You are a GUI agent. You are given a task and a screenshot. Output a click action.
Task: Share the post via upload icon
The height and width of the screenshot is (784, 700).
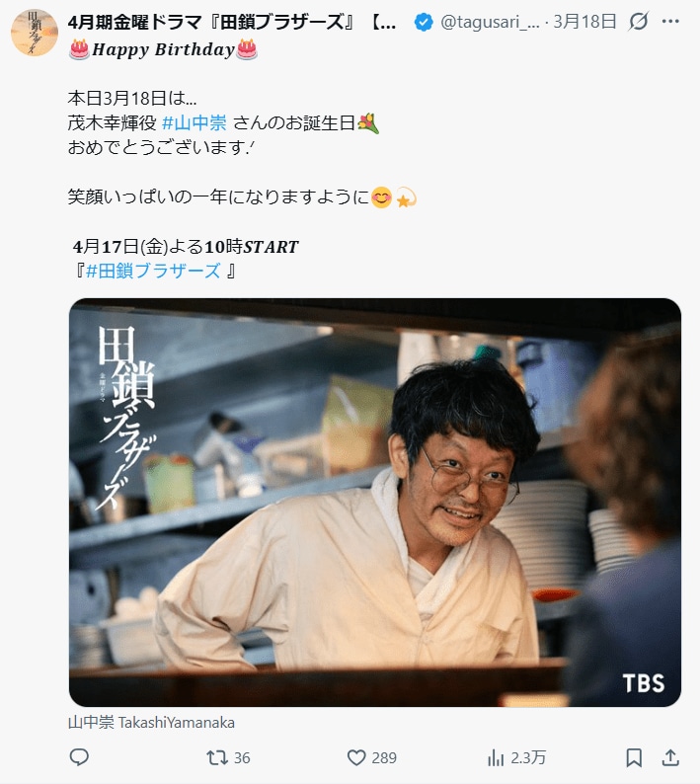coord(670,757)
